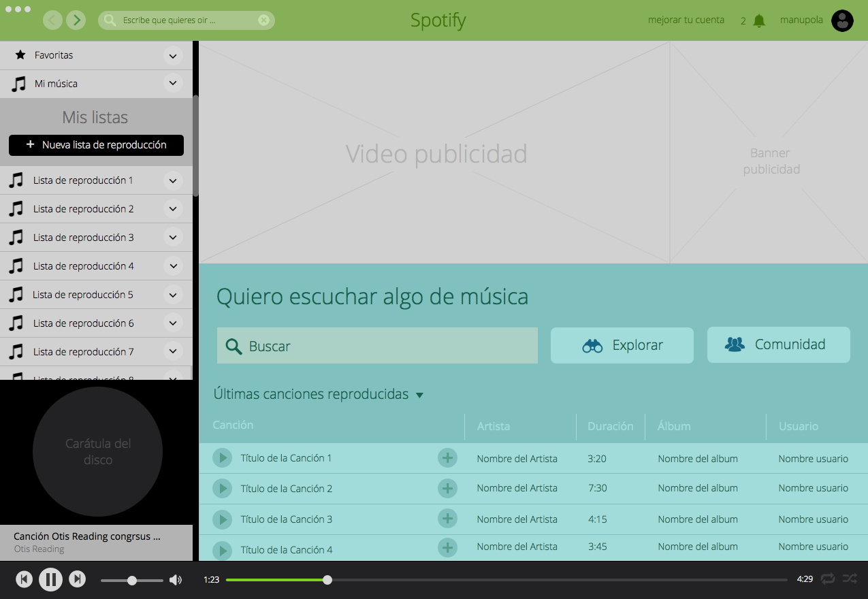This screenshot has height=599, width=868.
Task: Play Título de la Canción 4
Action: coord(222,549)
